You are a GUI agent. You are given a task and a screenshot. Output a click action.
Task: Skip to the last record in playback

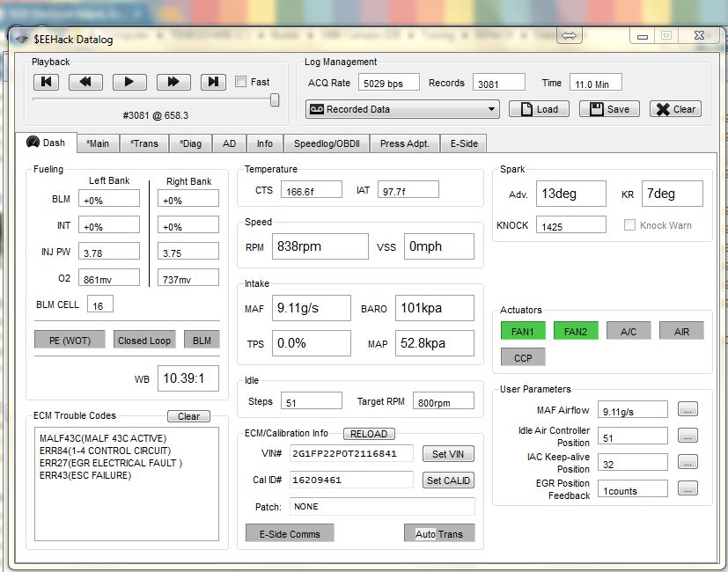[x=212, y=82]
